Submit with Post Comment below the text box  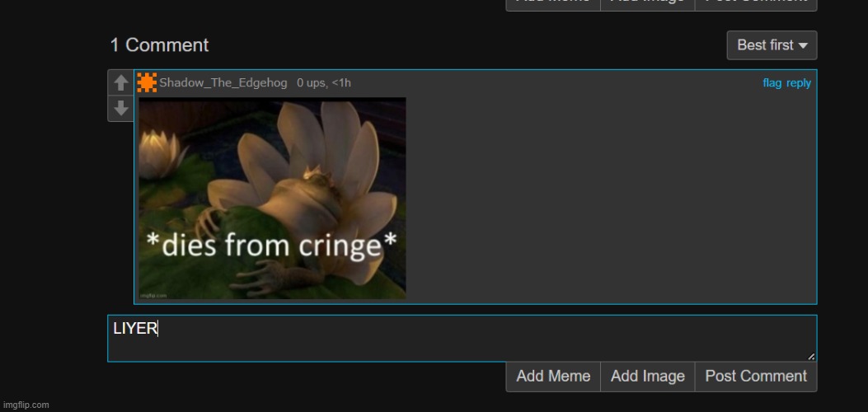click(x=755, y=377)
